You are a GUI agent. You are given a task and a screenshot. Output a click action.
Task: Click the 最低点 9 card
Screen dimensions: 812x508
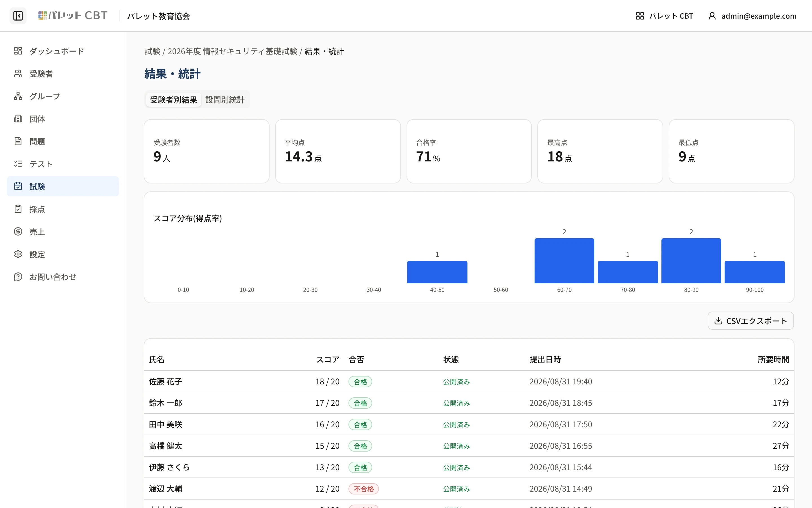coord(731,151)
